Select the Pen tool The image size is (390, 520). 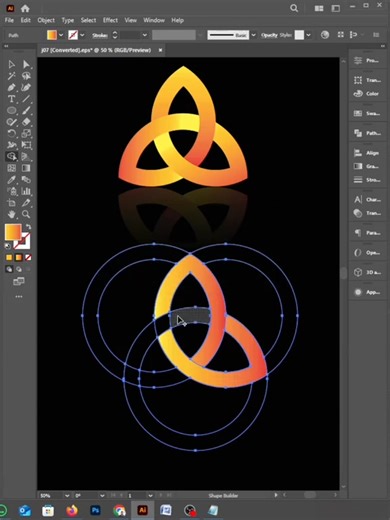12,88
